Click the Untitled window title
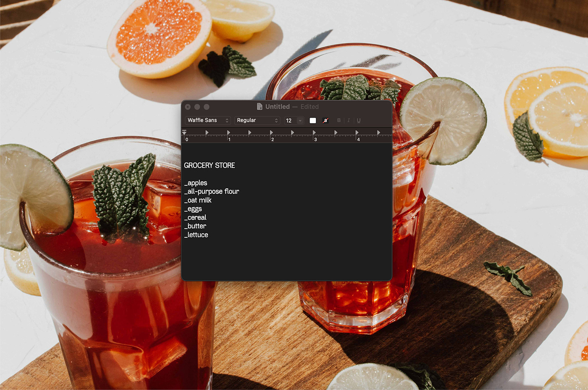The height and width of the screenshot is (390, 588). pos(277,107)
